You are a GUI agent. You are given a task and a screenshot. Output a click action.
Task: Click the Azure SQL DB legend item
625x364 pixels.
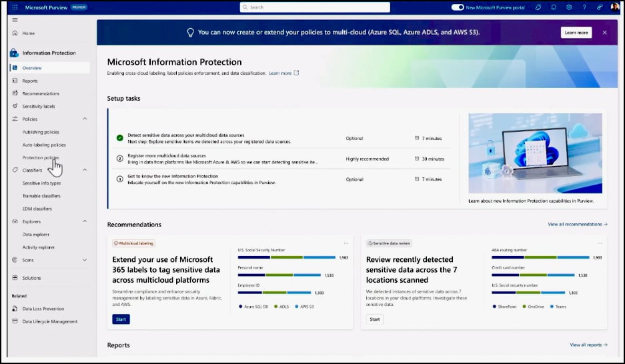tap(253, 307)
